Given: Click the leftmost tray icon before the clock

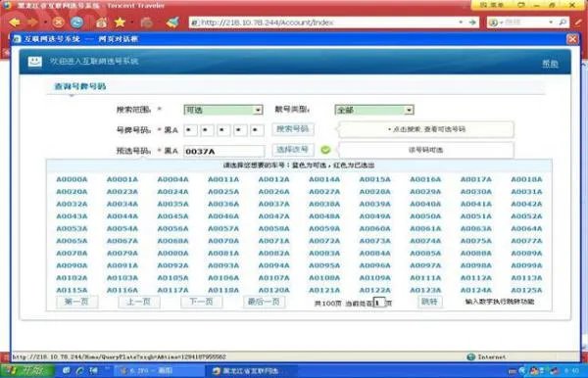Looking at the screenshot, I should pyautogui.click(x=512, y=371).
